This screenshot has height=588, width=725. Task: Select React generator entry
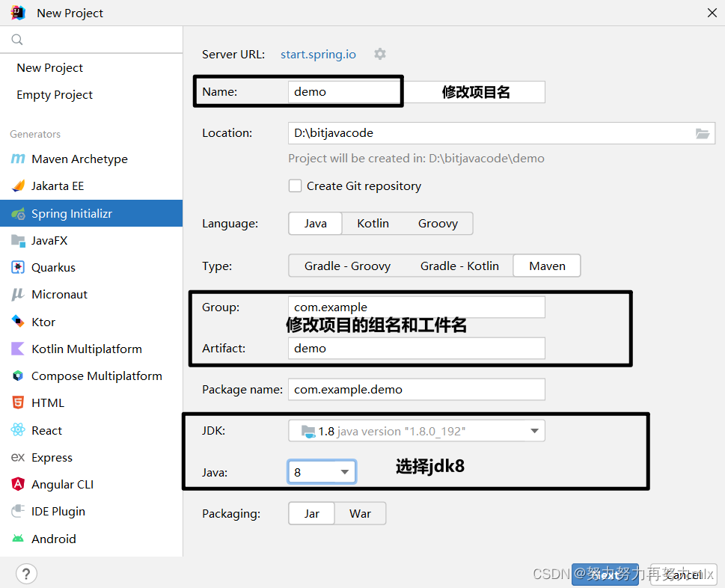(x=91, y=430)
